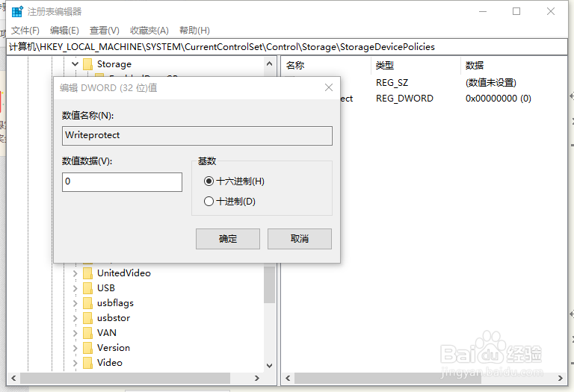Expand the usbflags tree node
This screenshot has height=392, width=574.
click(75, 303)
